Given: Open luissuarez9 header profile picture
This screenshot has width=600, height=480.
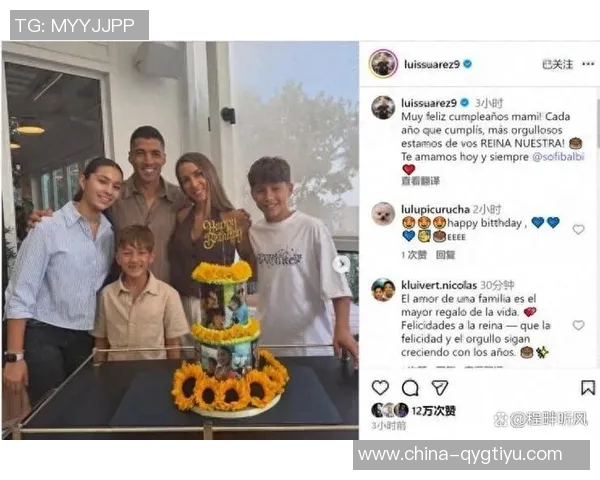Looking at the screenshot, I should pos(383,64).
